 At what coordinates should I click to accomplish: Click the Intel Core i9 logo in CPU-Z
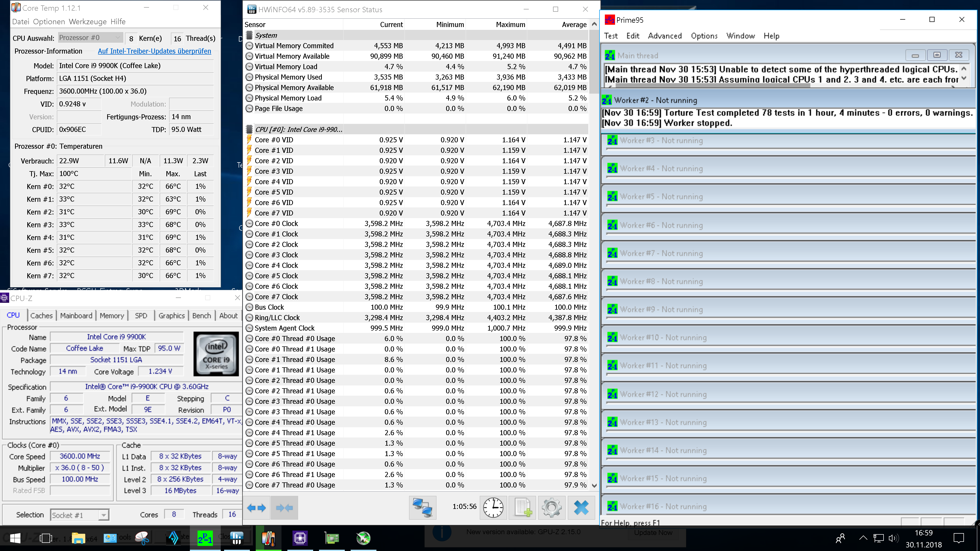tap(216, 354)
